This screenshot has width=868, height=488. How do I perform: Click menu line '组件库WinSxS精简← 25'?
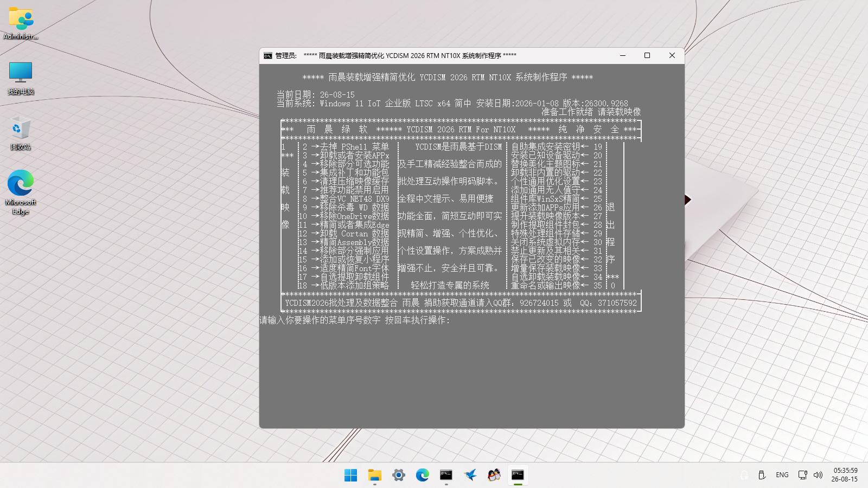click(x=557, y=199)
